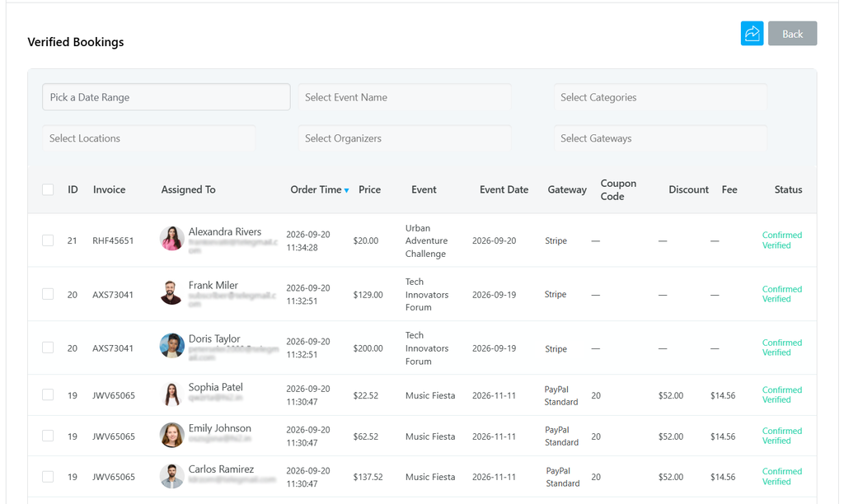The width and height of the screenshot is (844, 504).
Task: Click the Gateway column header
Action: (567, 189)
